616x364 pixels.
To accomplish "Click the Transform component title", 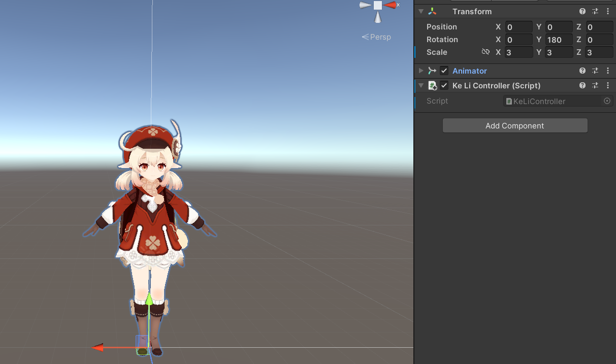I will pos(472,11).
